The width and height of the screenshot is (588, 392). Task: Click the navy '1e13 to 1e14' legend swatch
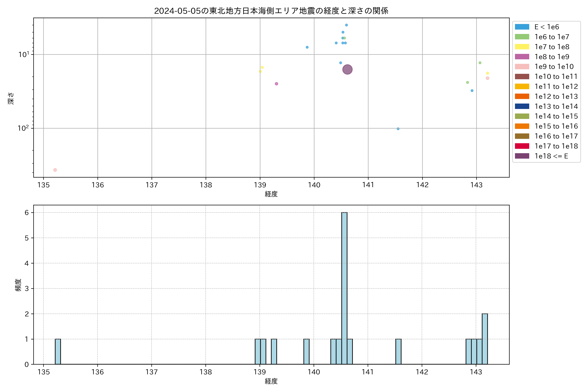[522, 106]
